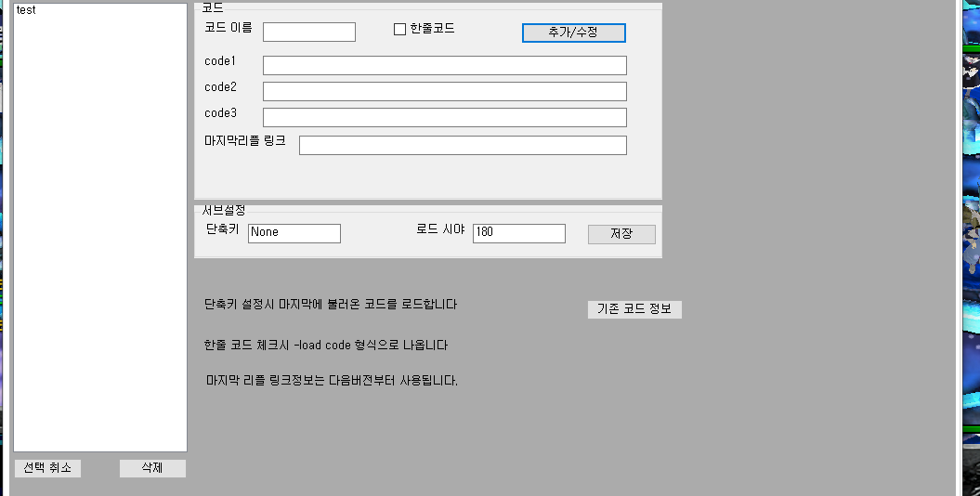Select the 로드 시야 field showing 180
980x496 pixels.
518,233
